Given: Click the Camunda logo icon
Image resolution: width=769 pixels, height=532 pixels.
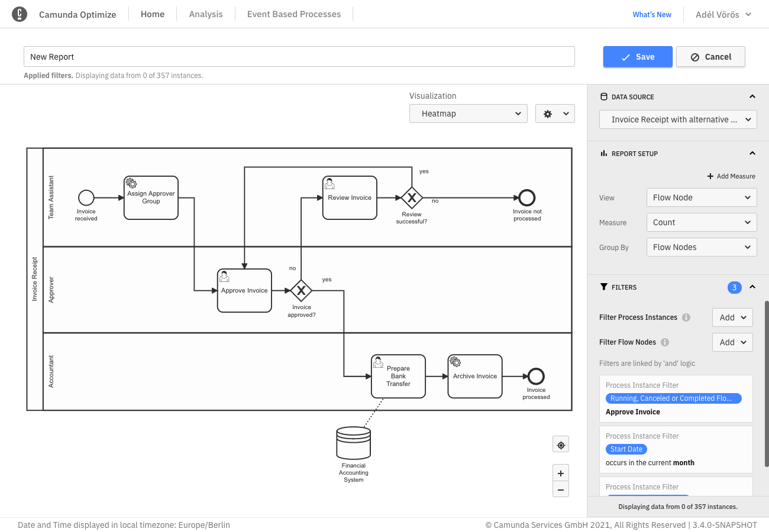Looking at the screenshot, I should pyautogui.click(x=20, y=14).
